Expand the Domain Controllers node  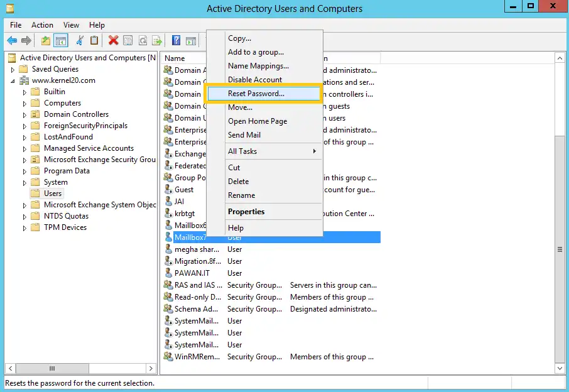[24, 115]
